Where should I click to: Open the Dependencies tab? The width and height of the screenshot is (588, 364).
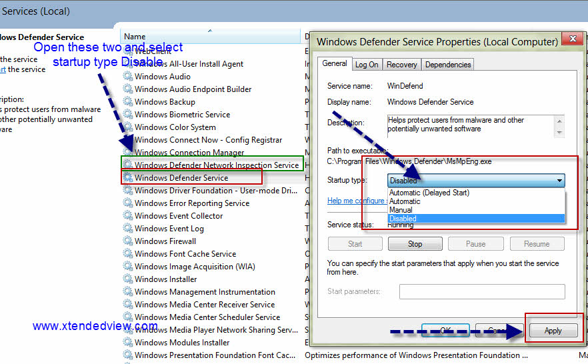click(x=448, y=65)
